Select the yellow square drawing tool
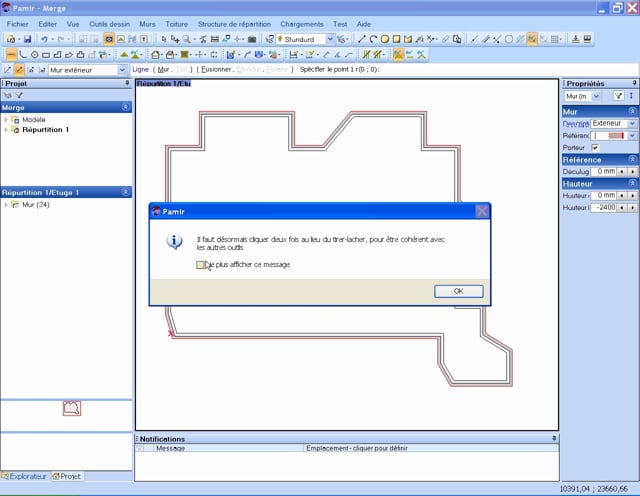 point(396,39)
